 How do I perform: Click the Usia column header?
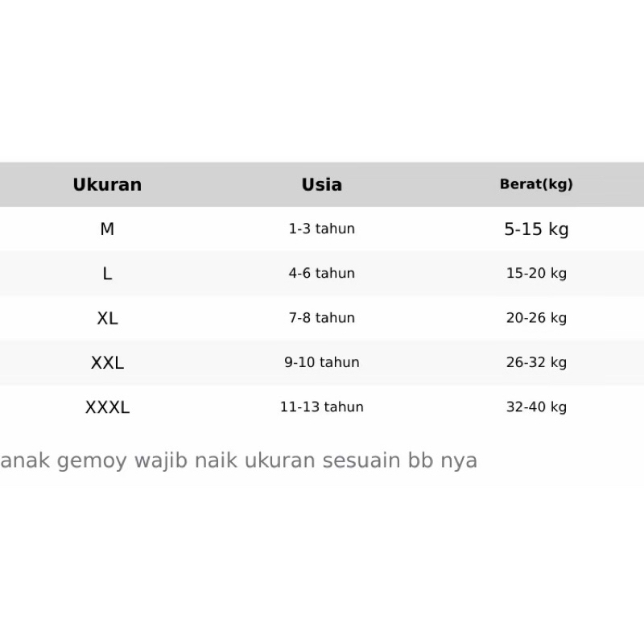coord(322,184)
